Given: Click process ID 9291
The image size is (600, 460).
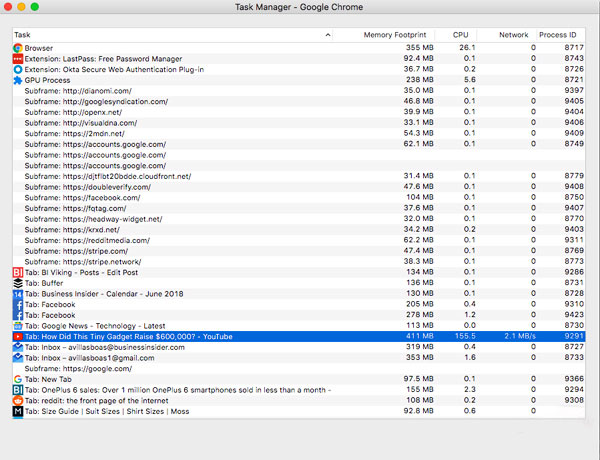Looking at the screenshot, I should coord(574,336).
